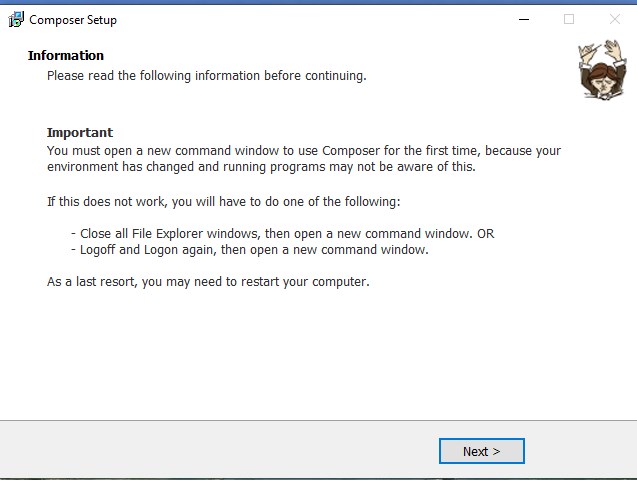
Task: Click the "You must open a new command window" line
Action: tap(303, 151)
